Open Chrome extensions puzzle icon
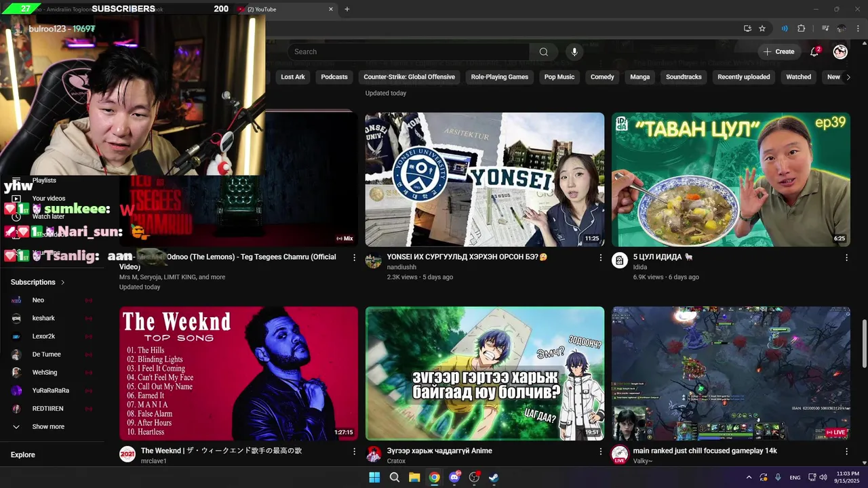Viewport: 868px width, 488px height. click(x=802, y=28)
